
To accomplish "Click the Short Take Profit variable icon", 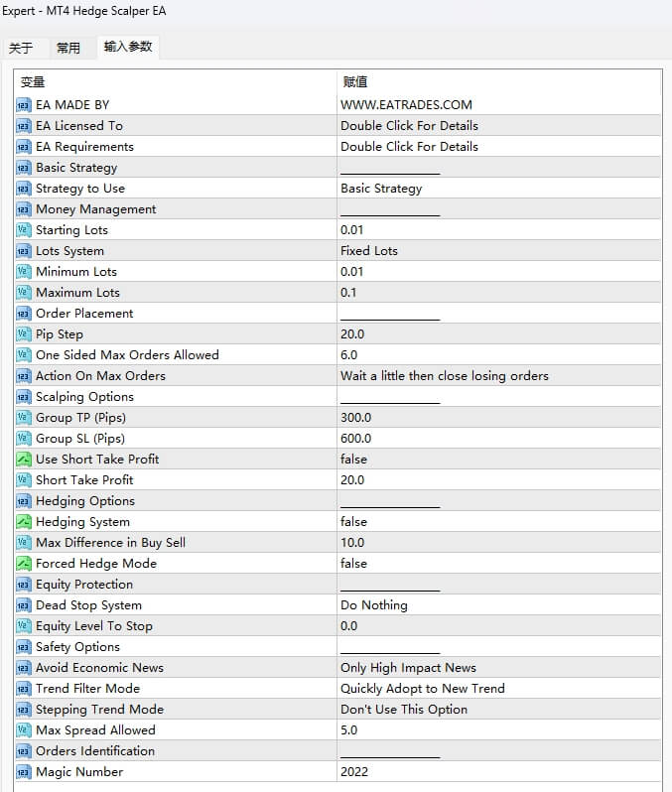I will pos(24,479).
